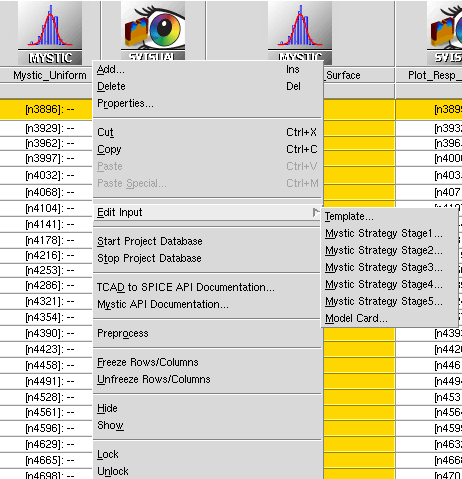Select node cell [n4216]
The height and width of the screenshot is (479, 462).
pos(46,255)
